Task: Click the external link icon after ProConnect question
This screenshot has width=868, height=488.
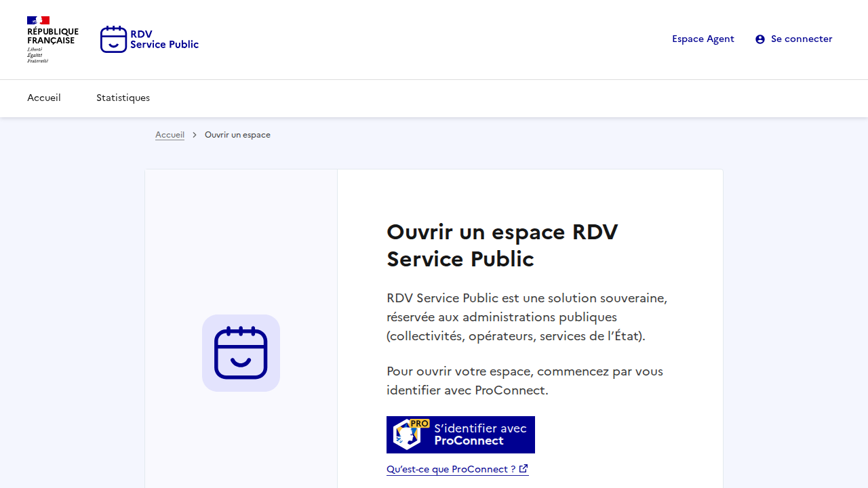Action: click(x=524, y=469)
